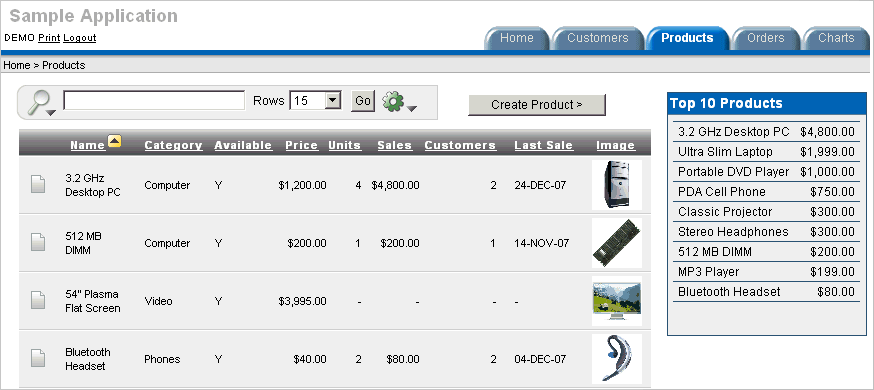This screenshot has height=390, width=874.
Task: Click the Bluetooth headset image
Action: (x=616, y=358)
